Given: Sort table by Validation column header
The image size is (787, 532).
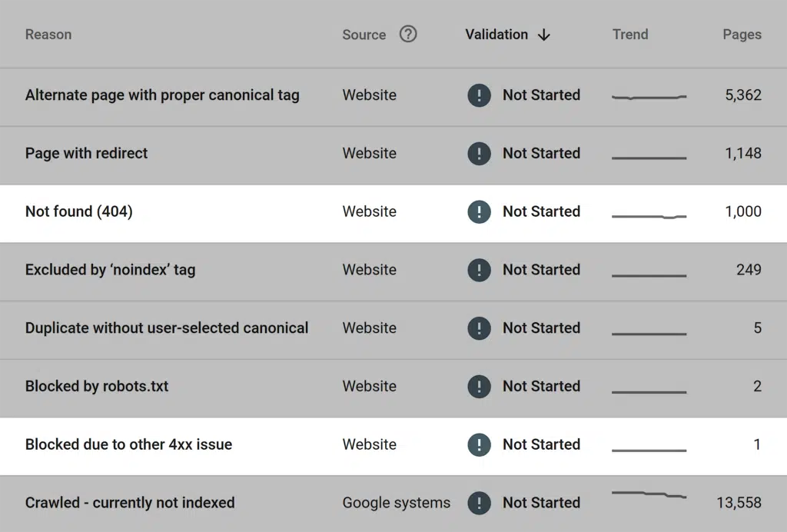Looking at the screenshot, I should [496, 35].
